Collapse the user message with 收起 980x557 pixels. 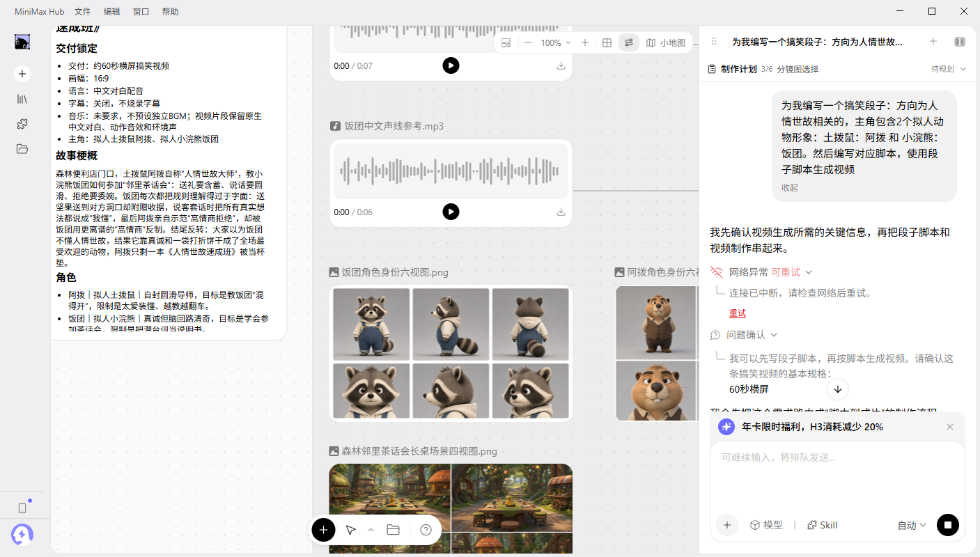click(x=790, y=188)
